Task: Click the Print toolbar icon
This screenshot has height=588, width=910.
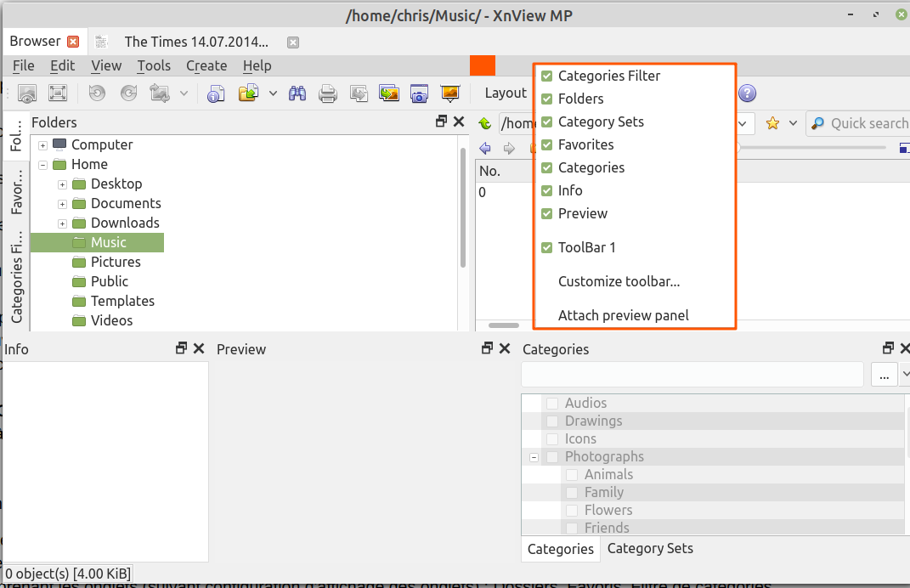Action: tap(328, 93)
